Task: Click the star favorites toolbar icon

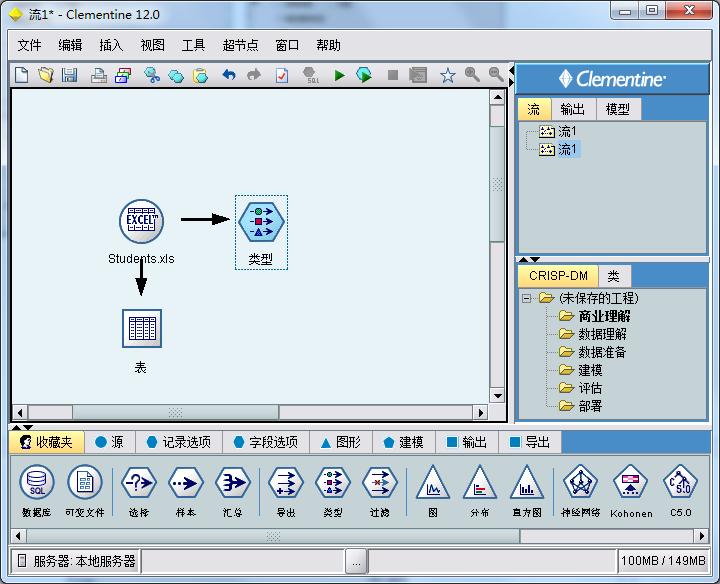Action: (x=448, y=75)
